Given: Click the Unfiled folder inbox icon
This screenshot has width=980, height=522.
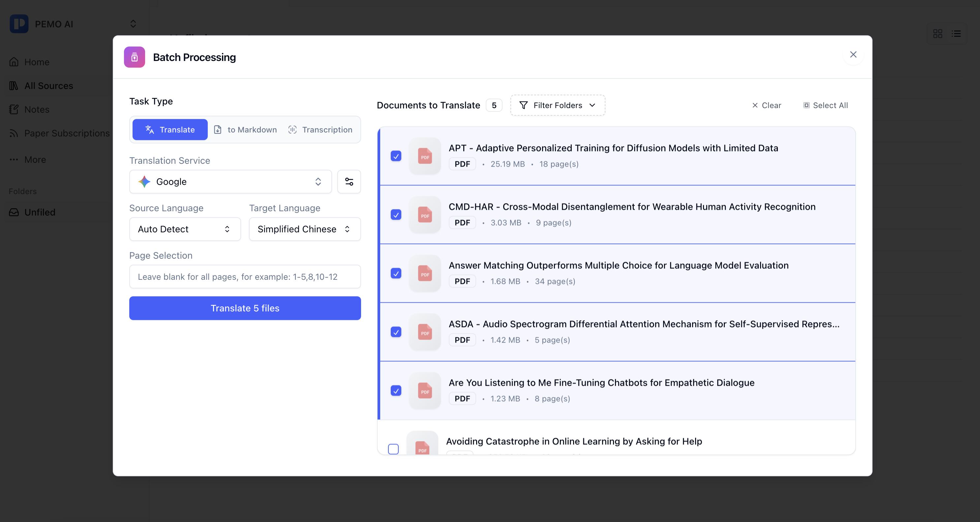Looking at the screenshot, I should [14, 212].
